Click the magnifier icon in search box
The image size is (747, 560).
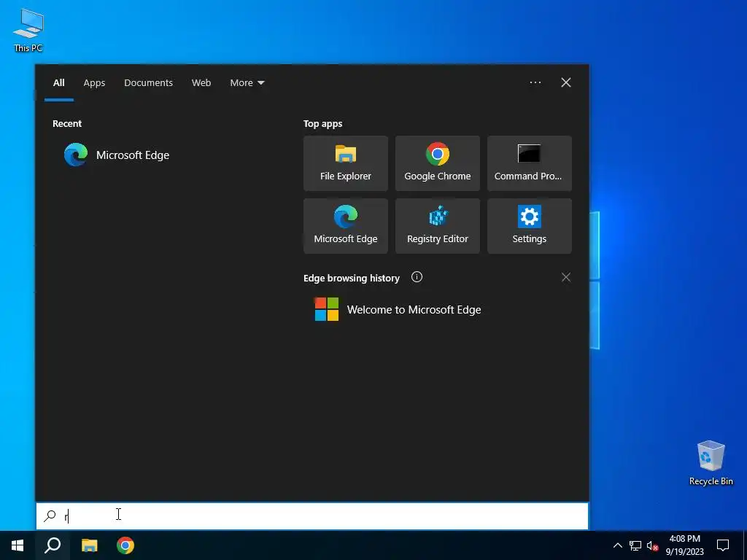(50, 516)
